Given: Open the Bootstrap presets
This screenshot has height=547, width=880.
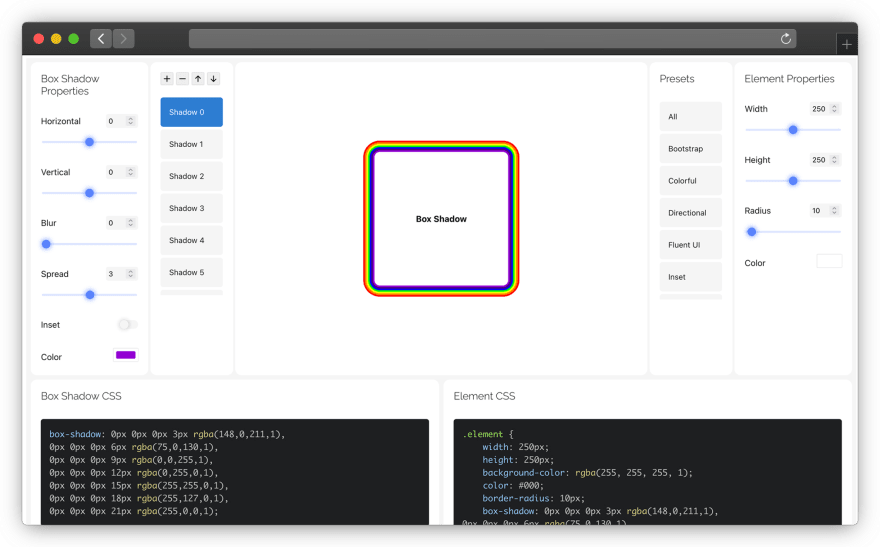Looking at the screenshot, I should (x=690, y=149).
